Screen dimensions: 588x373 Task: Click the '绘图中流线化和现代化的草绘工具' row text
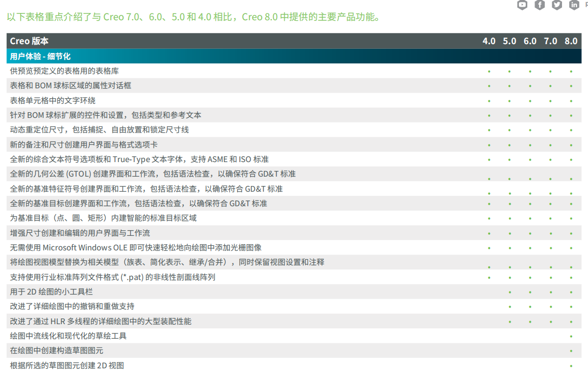click(x=68, y=336)
